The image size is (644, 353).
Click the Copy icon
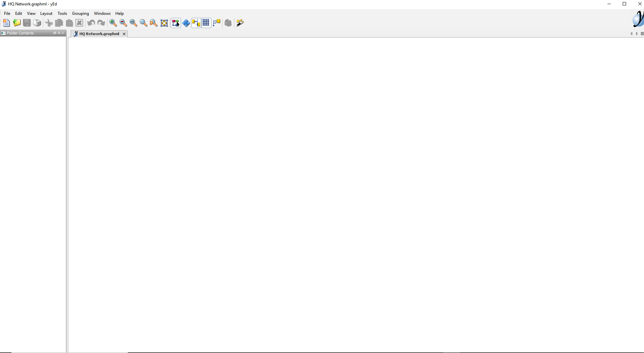(x=59, y=23)
